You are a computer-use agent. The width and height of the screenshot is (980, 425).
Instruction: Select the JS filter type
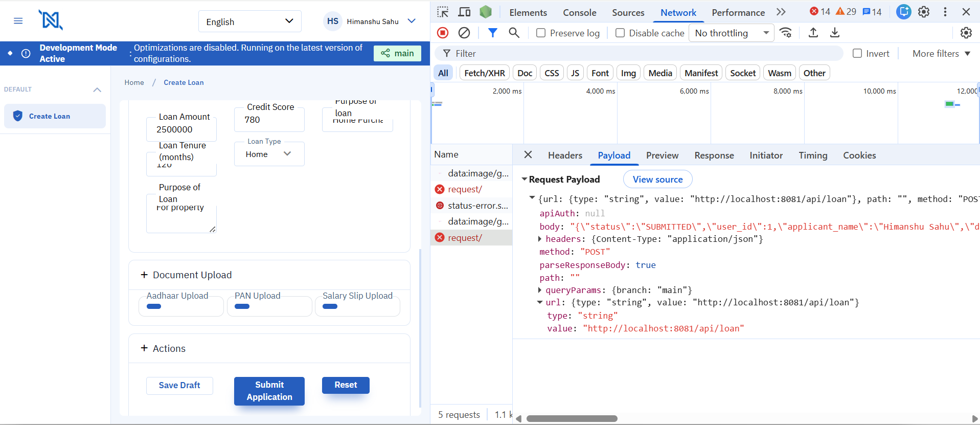(x=575, y=73)
